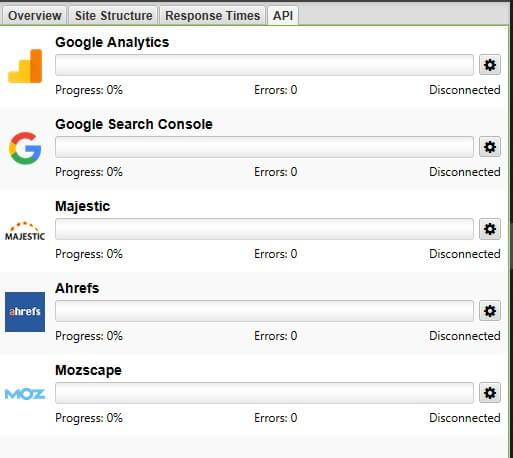Click the Mozscape progress bar
This screenshot has height=458, width=513.
[264, 393]
